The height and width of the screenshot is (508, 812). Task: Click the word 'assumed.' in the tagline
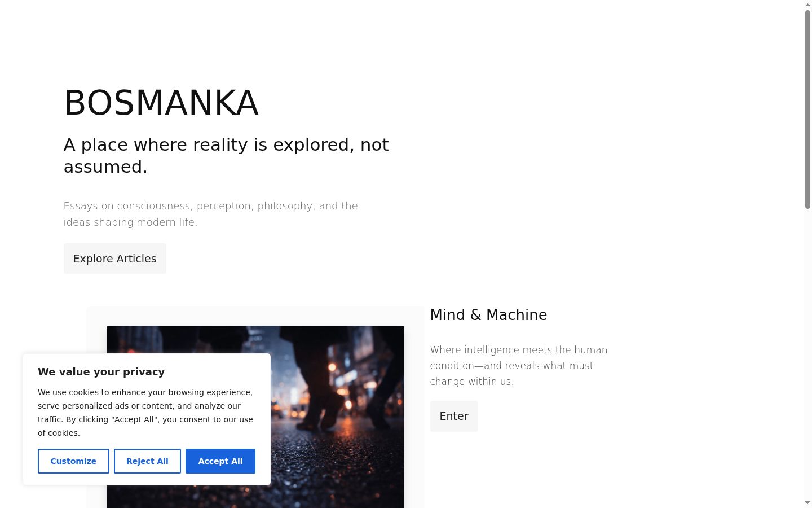pyautogui.click(x=105, y=167)
